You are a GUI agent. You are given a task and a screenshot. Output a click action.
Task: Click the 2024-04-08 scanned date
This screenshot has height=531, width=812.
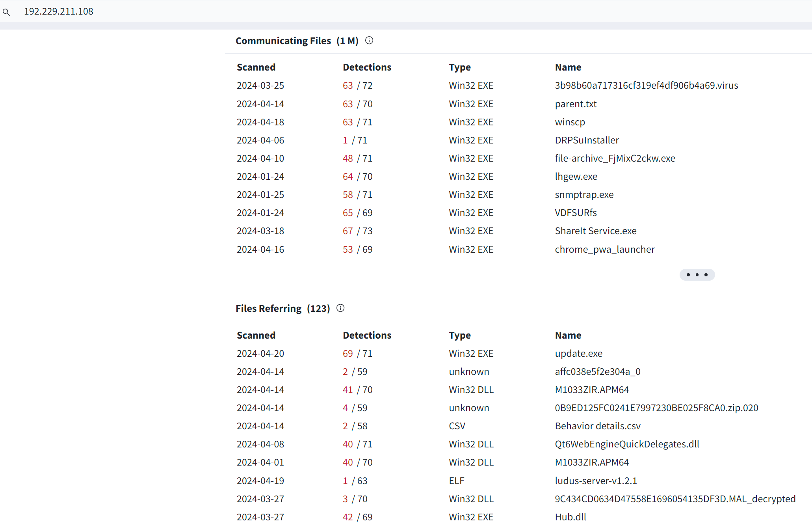pyautogui.click(x=260, y=444)
